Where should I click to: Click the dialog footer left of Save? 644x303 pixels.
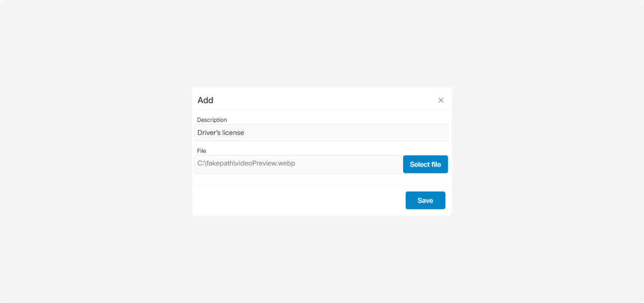click(x=295, y=200)
